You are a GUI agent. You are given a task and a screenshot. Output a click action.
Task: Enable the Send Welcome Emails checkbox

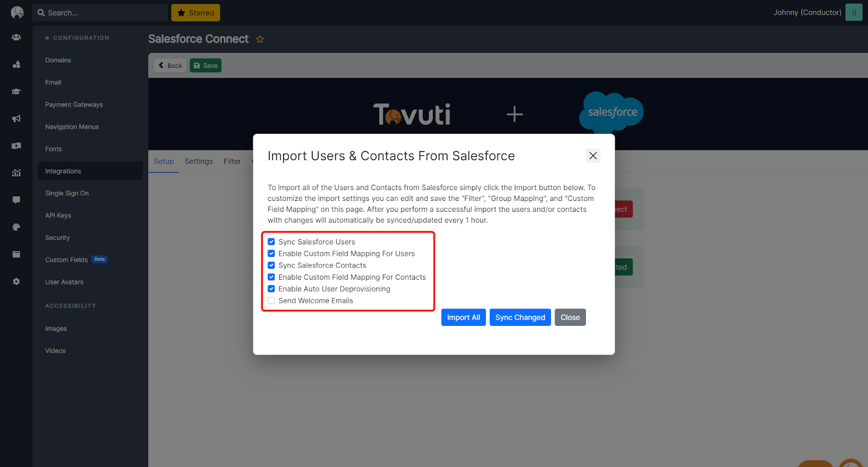click(271, 300)
